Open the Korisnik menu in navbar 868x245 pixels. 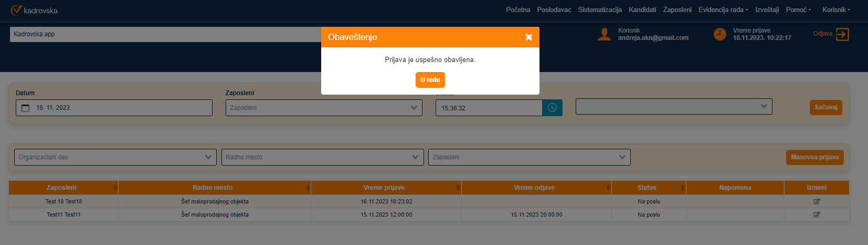(x=835, y=10)
